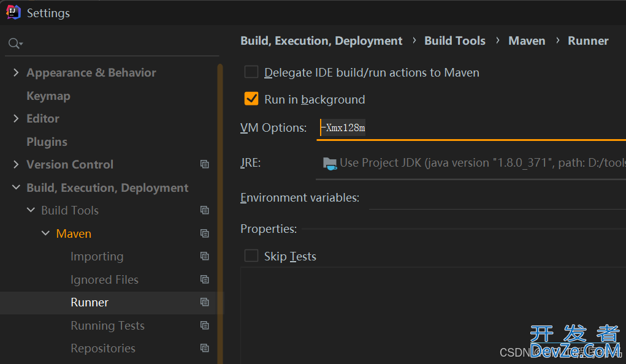Viewport: 626px width, 364px height.
Task: Click the project-level icon beside Ignored Files
Action: (205, 279)
